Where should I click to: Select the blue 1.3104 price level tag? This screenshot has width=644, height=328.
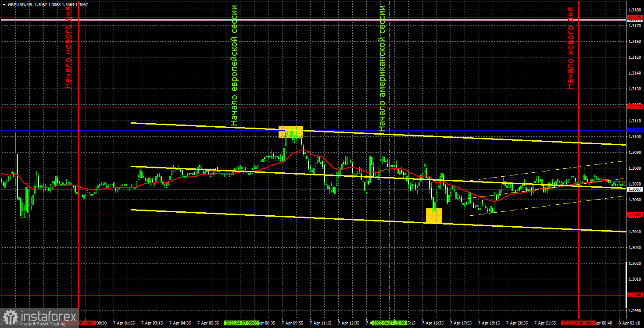635,130
